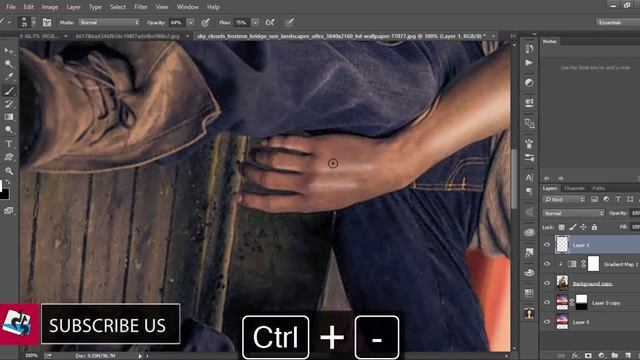
Task: Open the Swatches panel icon
Action: pyautogui.click(x=529, y=293)
